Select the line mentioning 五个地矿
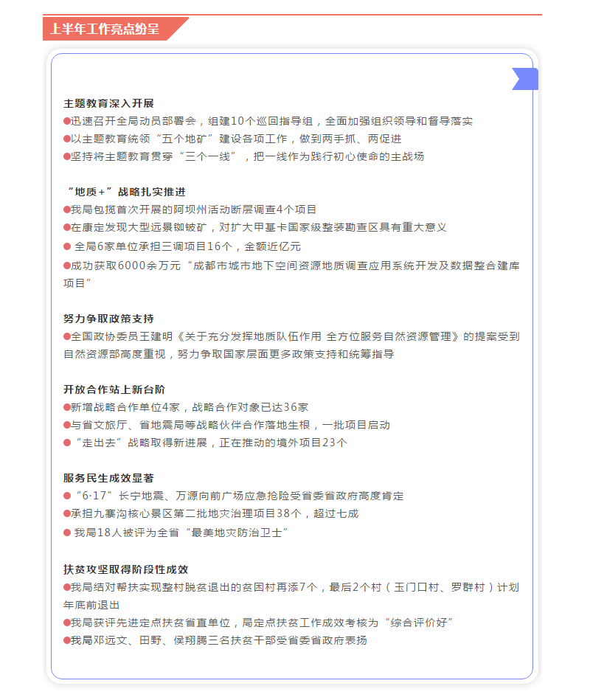 pyautogui.click(x=232, y=139)
